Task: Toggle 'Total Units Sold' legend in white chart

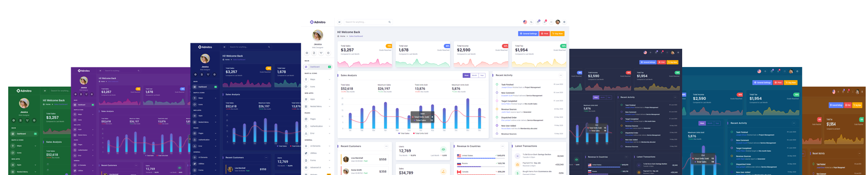Action: coord(421,134)
